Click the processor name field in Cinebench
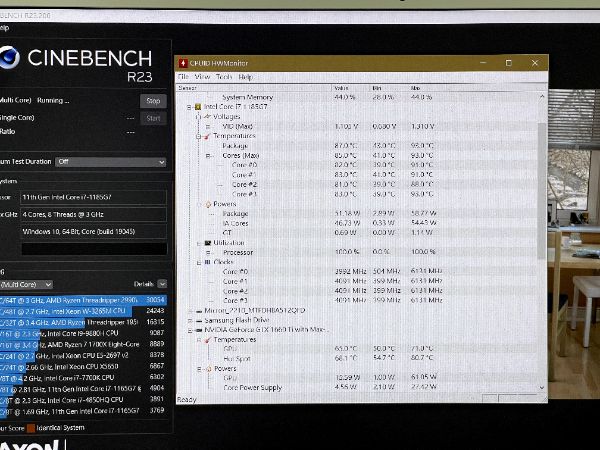The width and height of the screenshot is (600, 450). (93, 197)
